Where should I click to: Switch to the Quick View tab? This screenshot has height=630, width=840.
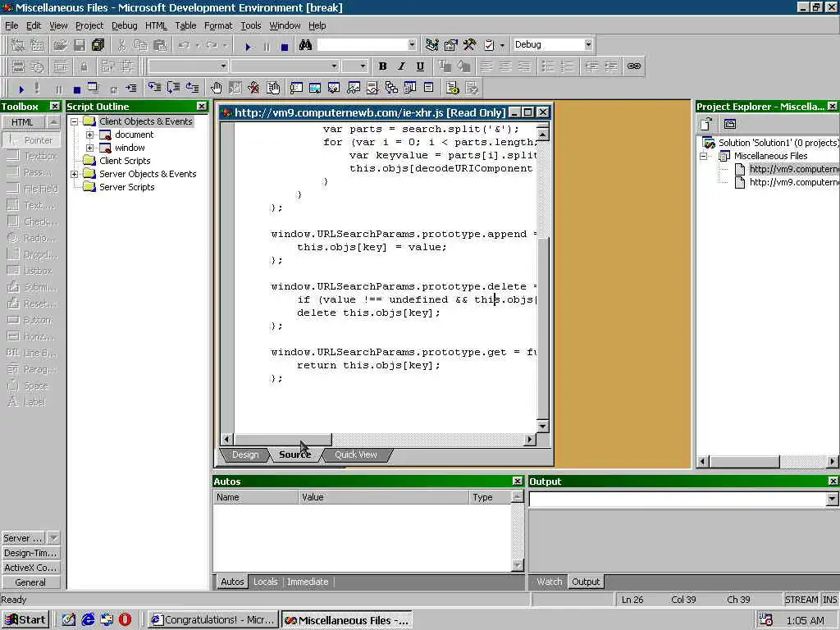(x=356, y=454)
